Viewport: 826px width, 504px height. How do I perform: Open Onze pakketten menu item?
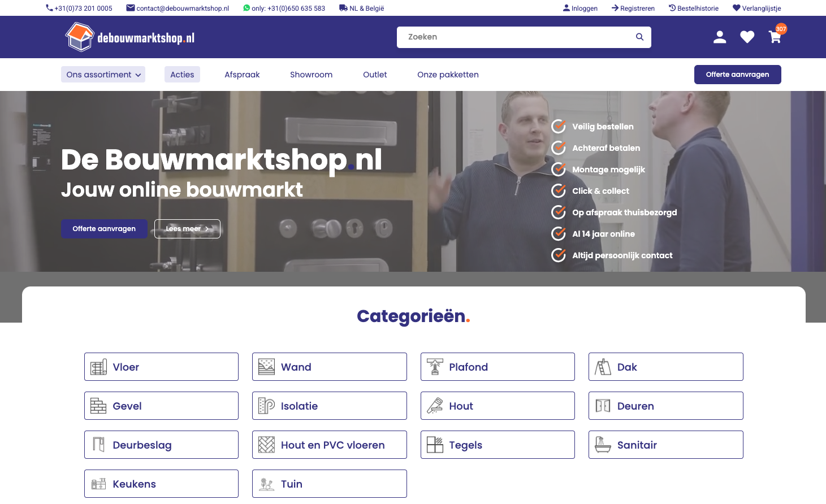coord(448,75)
